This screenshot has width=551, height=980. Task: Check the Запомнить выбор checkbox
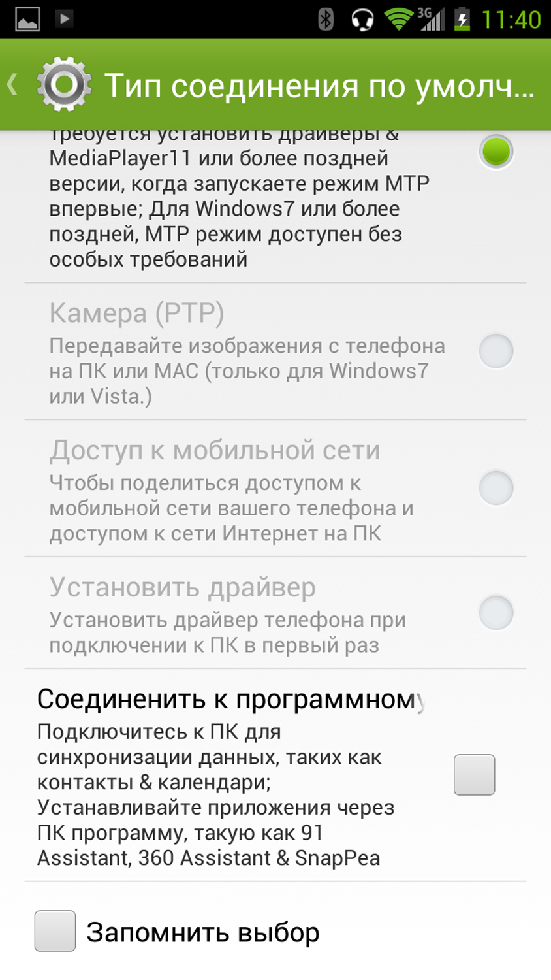pos(55,931)
